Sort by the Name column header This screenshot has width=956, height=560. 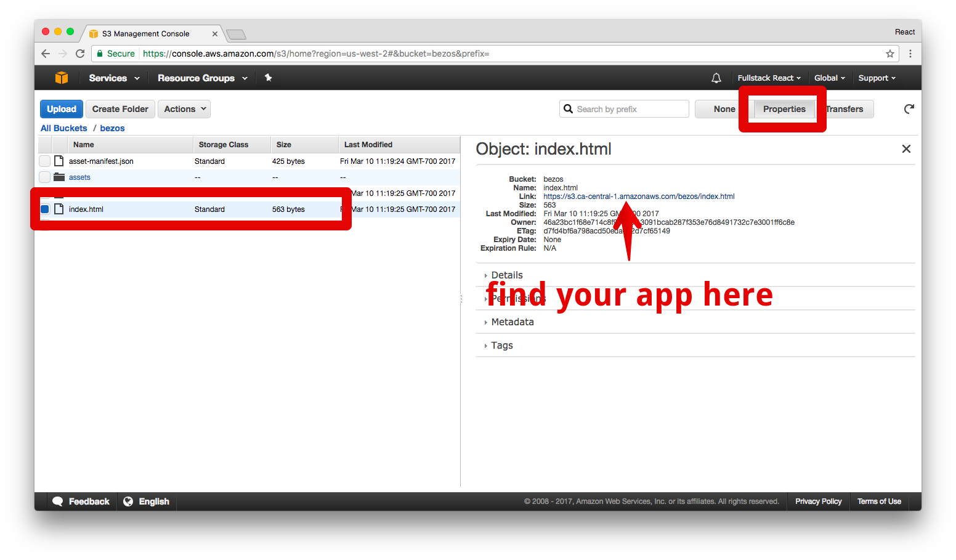click(130, 145)
